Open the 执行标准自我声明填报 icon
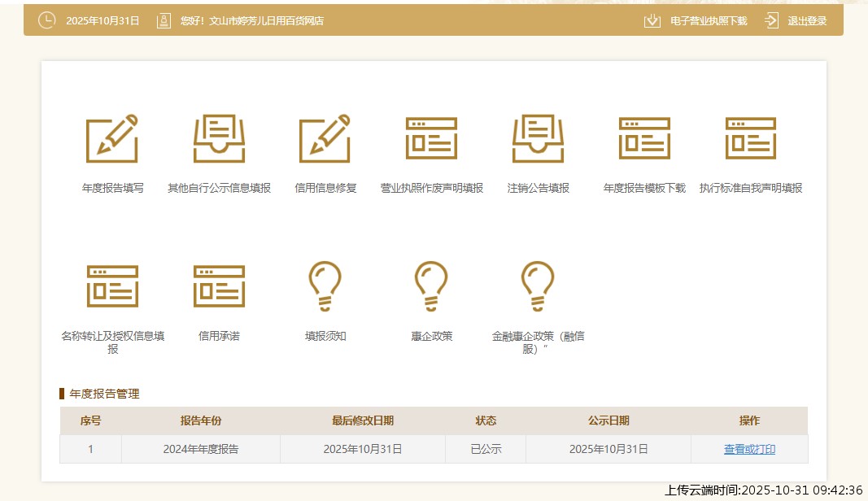 click(750, 139)
